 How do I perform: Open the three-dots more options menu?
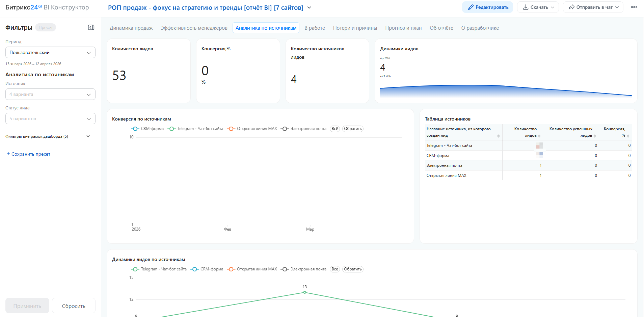tap(634, 7)
